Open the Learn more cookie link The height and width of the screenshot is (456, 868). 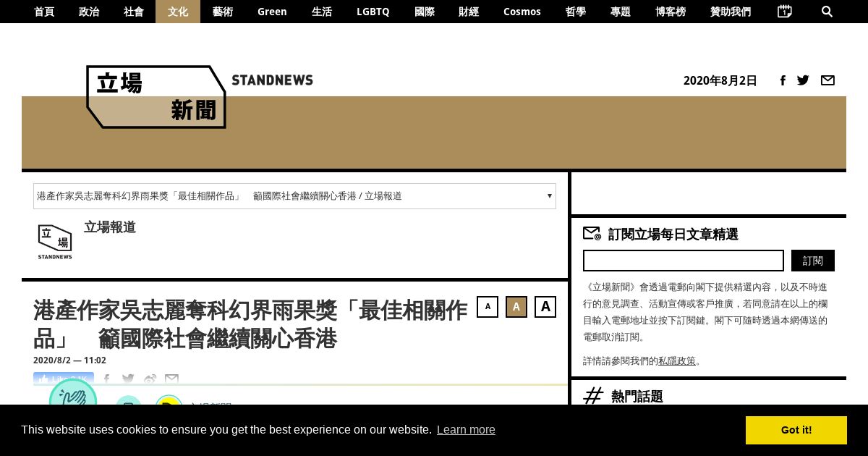466,430
